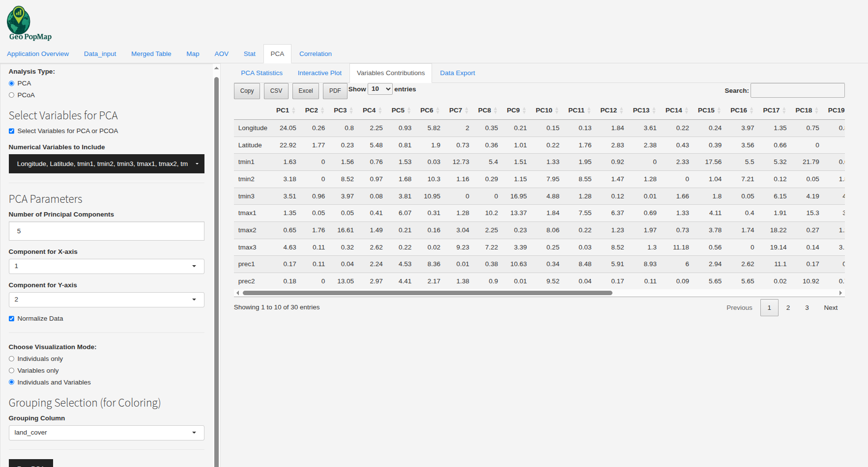Viewport: 868px width, 467px height.
Task: Export table as CSV
Action: [x=276, y=91]
